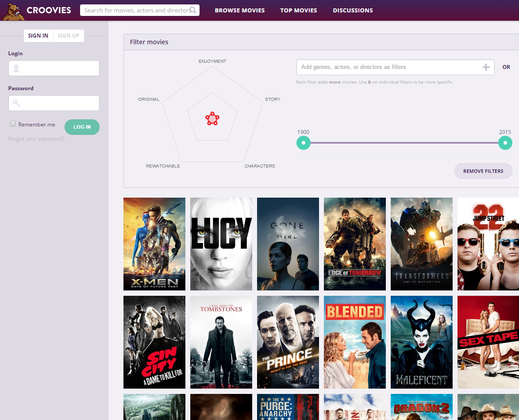
Task: Open A Walk Among the Tombstones poster
Action: pos(221,342)
